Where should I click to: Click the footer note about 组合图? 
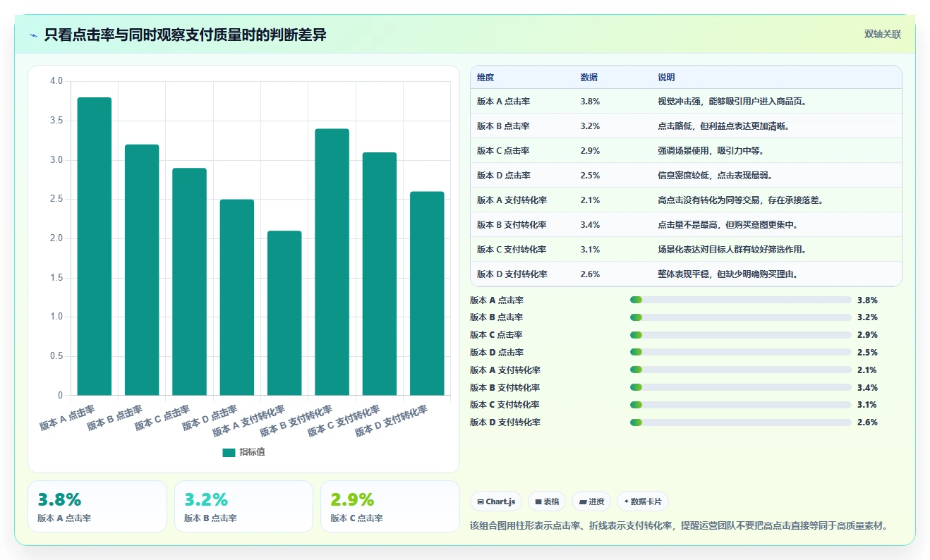pos(678,526)
